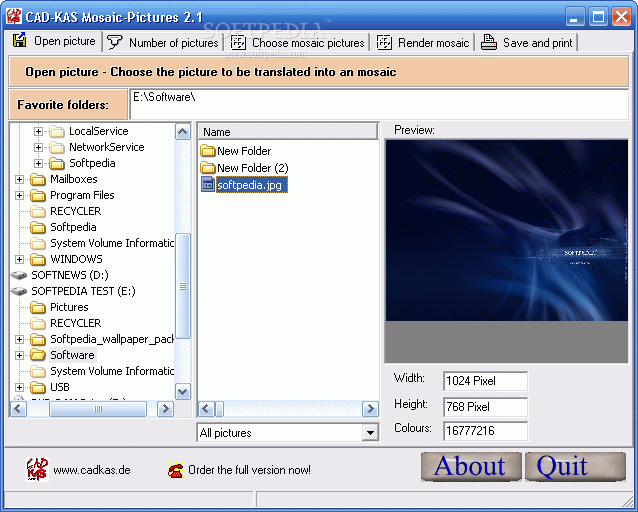The height and width of the screenshot is (512, 638).
Task: Click the Height value field
Action: pos(485,407)
